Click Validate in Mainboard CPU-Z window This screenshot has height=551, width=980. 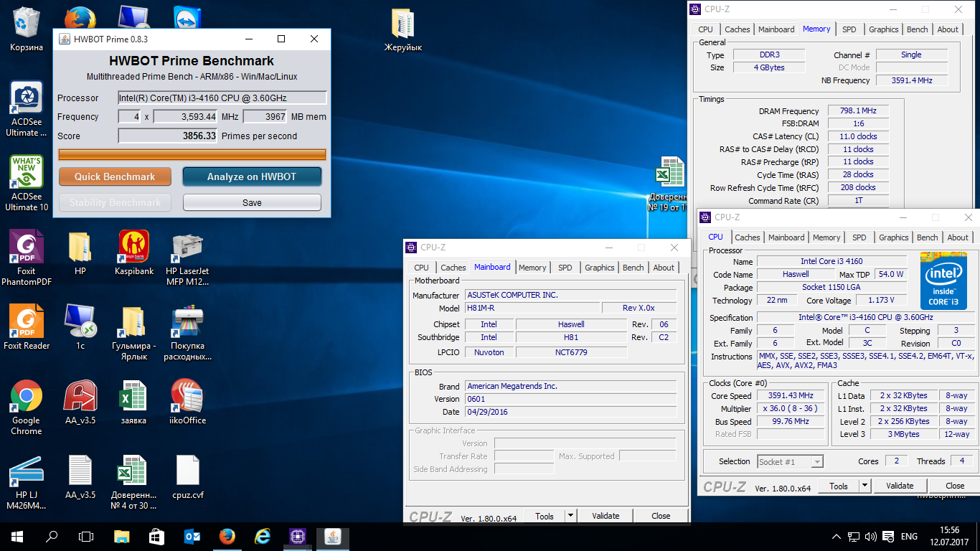[x=606, y=516]
